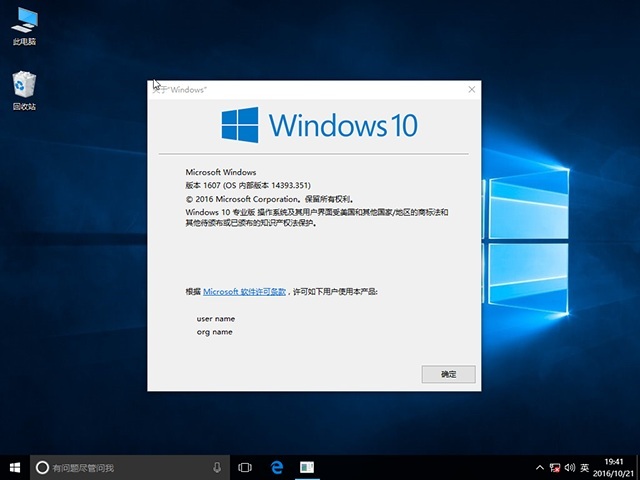The image size is (640, 480).
Task: Click the 'user name' text in dialog
Action: tap(215, 318)
